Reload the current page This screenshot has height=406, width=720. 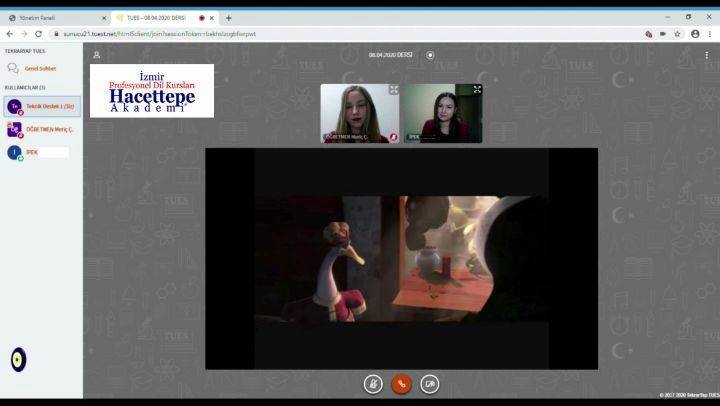39,34
